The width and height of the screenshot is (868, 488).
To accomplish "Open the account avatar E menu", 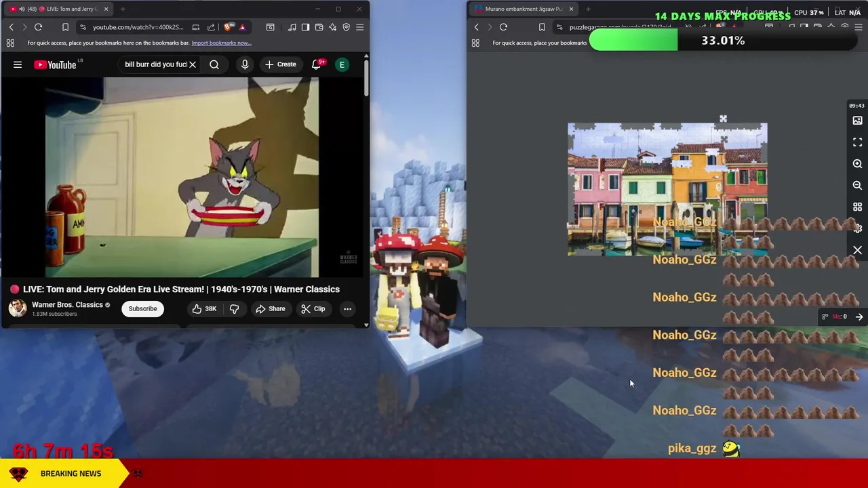I will tap(342, 64).
